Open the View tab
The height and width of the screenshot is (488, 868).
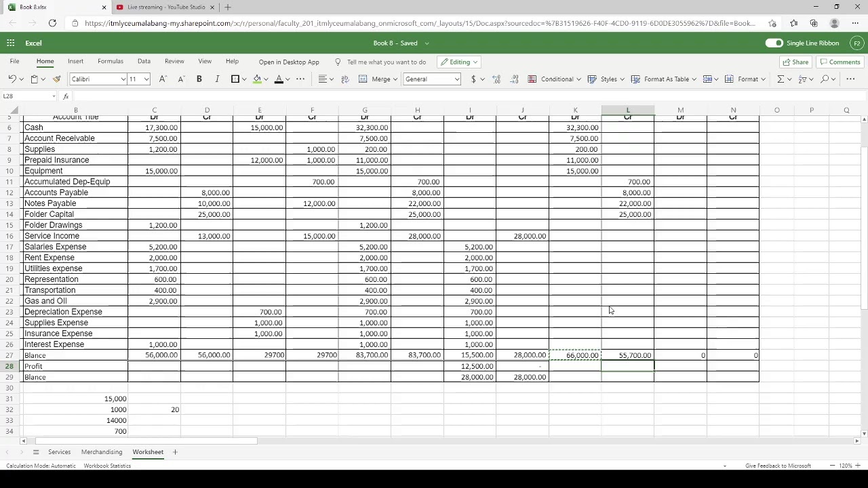click(204, 62)
